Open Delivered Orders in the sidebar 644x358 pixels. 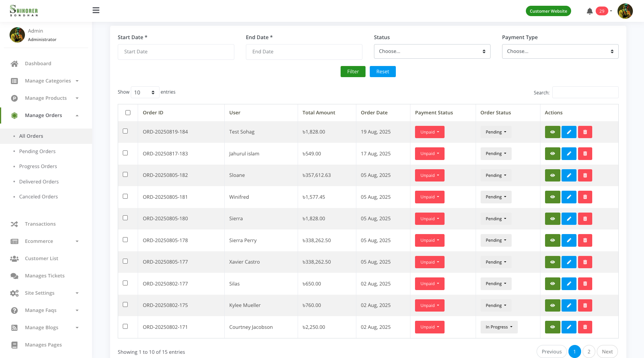(39, 181)
